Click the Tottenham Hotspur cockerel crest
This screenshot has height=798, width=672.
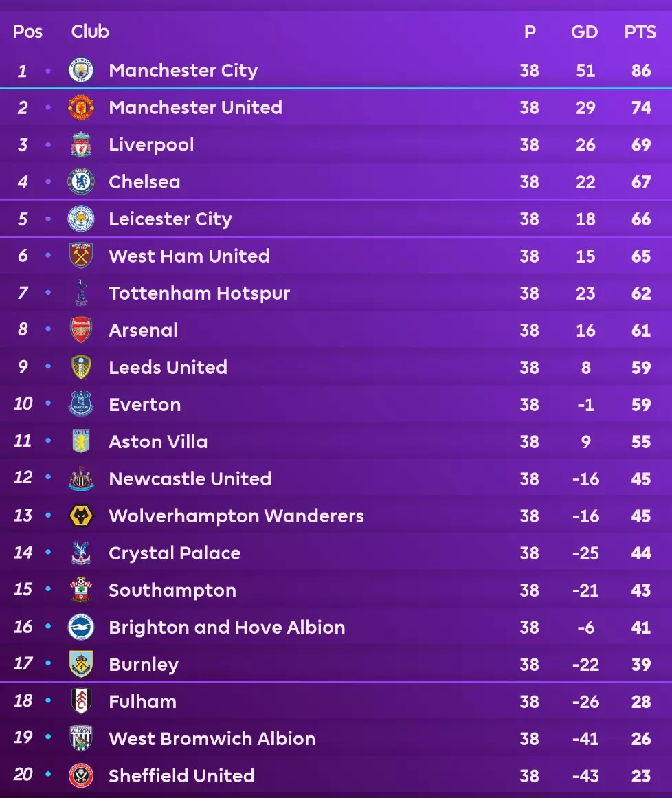click(x=81, y=293)
